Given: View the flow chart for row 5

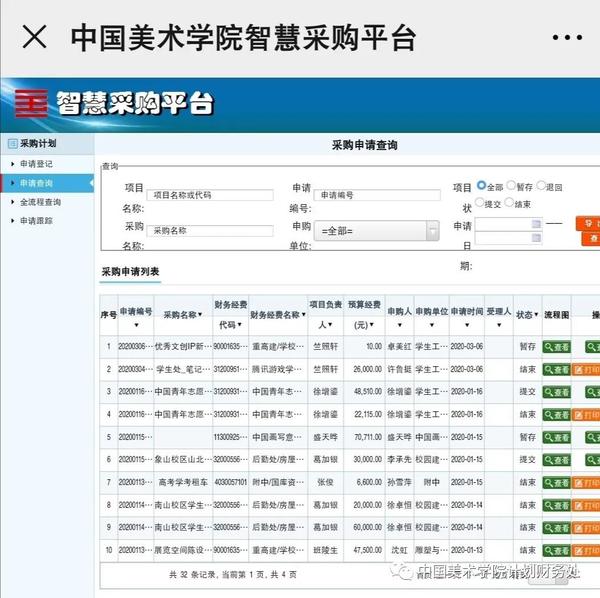Looking at the screenshot, I should (x=556, y=438).
